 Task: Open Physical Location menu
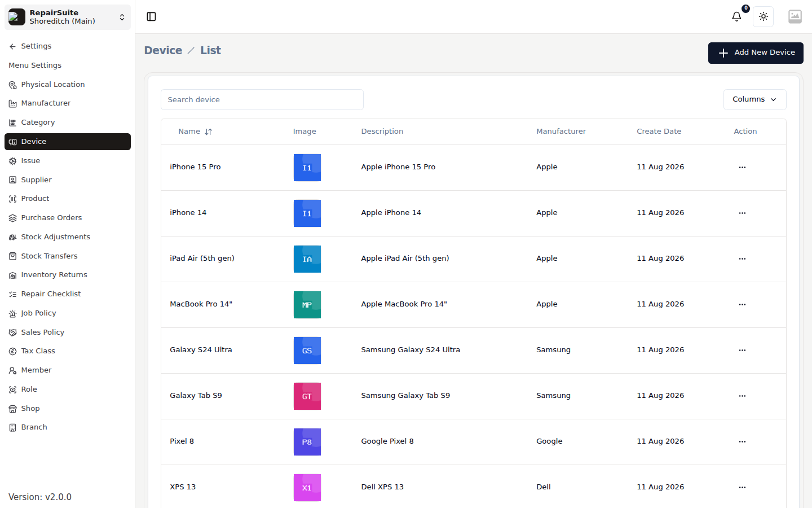tap(68, 85)
